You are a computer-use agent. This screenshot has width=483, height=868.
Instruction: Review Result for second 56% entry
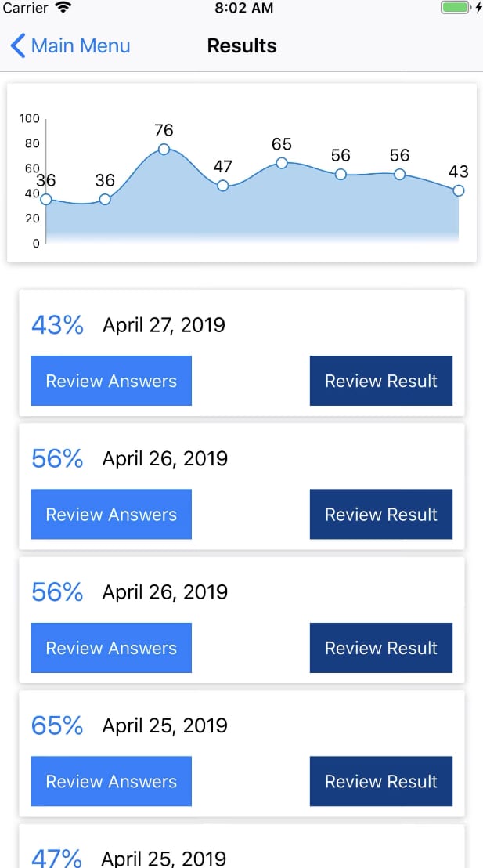tap(381, 648)
